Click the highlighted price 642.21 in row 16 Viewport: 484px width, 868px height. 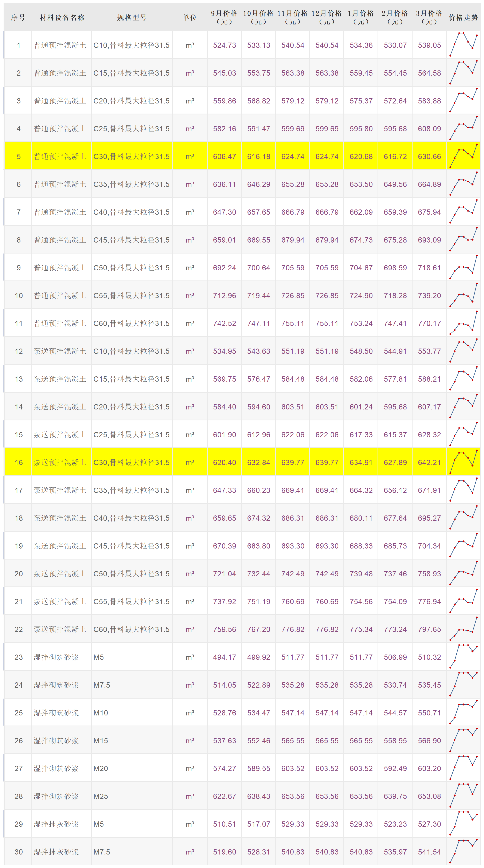point(429,462)
